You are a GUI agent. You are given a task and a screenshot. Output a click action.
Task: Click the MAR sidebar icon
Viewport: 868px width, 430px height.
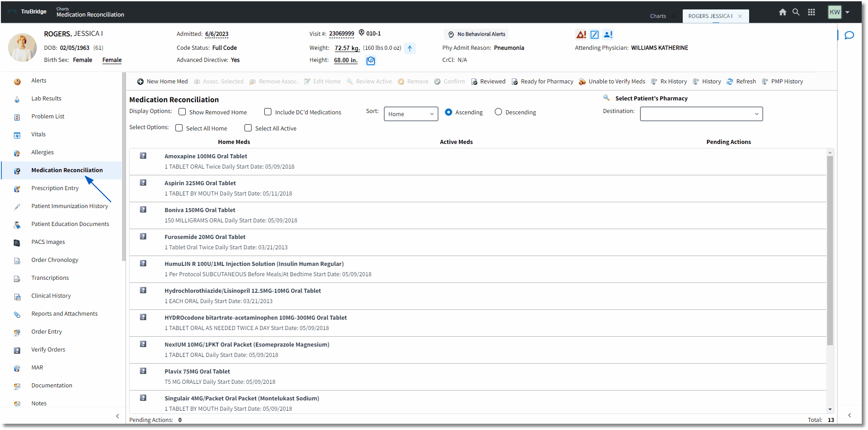(17, 369)
